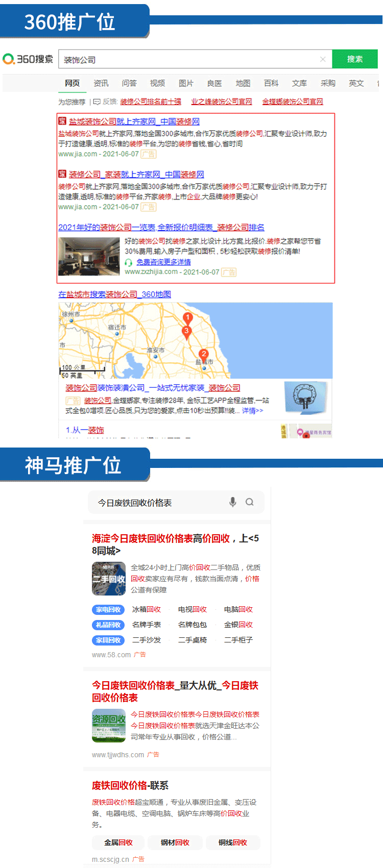Viewport: 383px width, 868px height.
Task: Open 在盐城市搜索装饰公司_360地图 link
Action: (x=114, y=294)
